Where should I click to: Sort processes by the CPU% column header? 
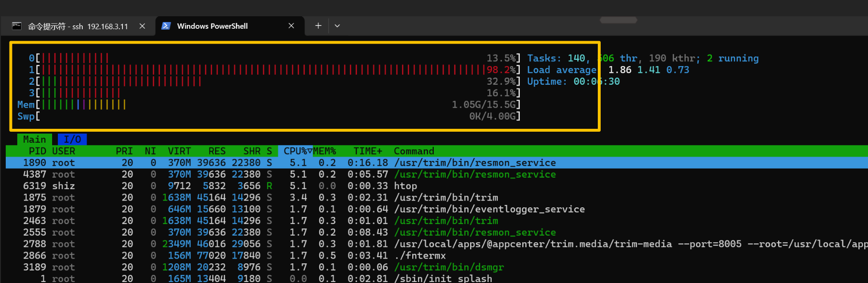coord(295,151)
